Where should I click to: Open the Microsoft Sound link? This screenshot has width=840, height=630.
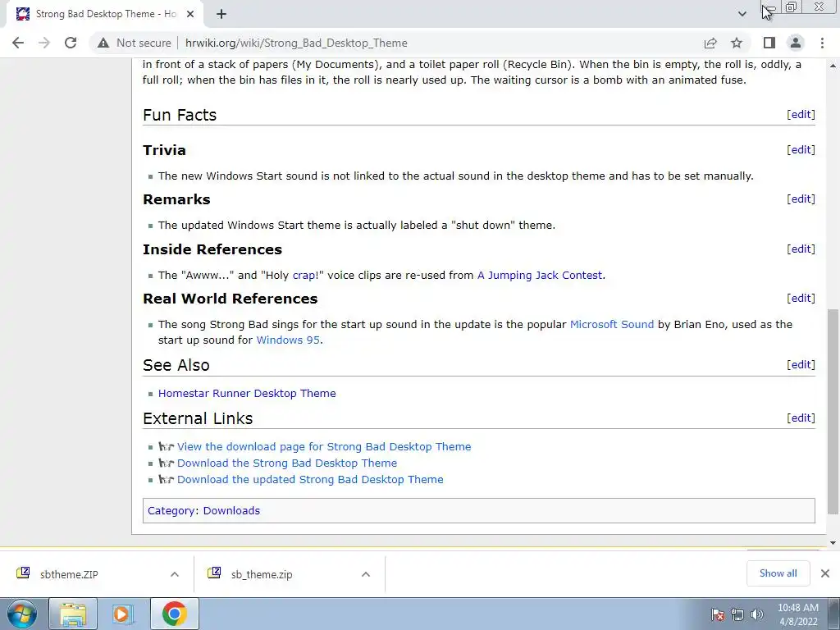[612, 325]
